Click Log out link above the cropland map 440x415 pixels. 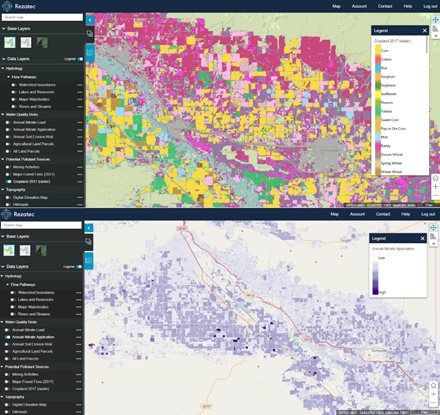coord(430,6)
